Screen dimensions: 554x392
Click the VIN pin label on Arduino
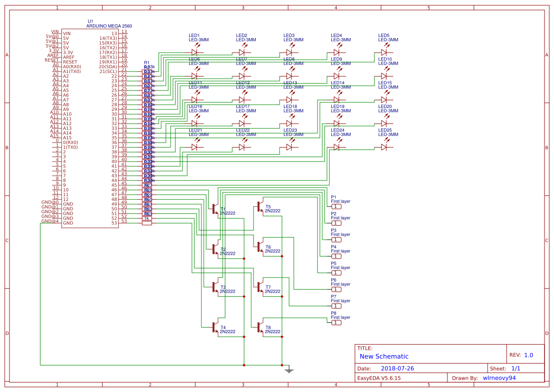click(x=55, y=32)
